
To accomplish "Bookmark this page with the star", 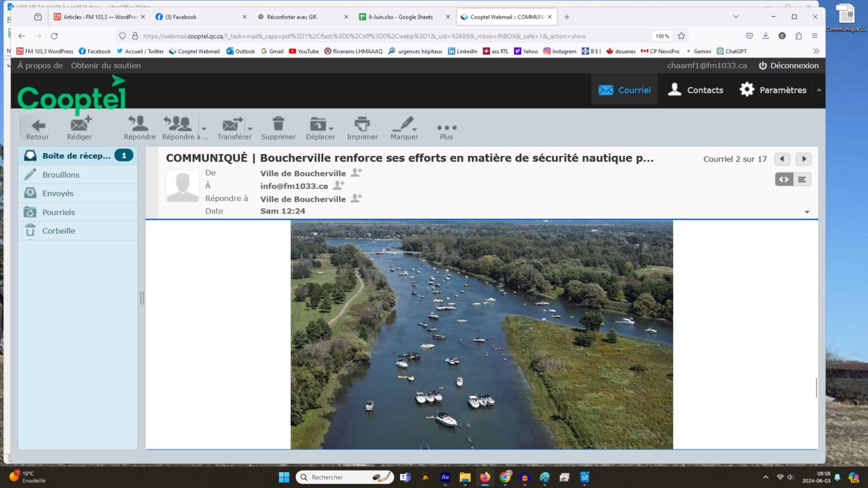I will [x=682, y=36].
